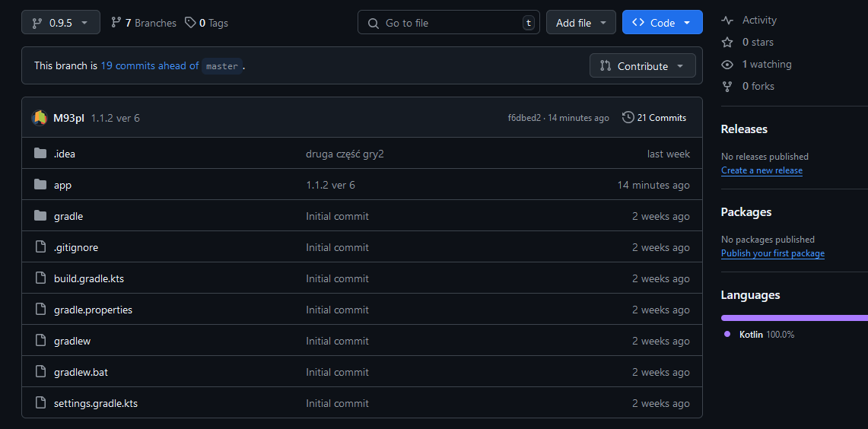Click the commits history clock icon
Viewport: 868px width, 429px height.
pos(628,118)
